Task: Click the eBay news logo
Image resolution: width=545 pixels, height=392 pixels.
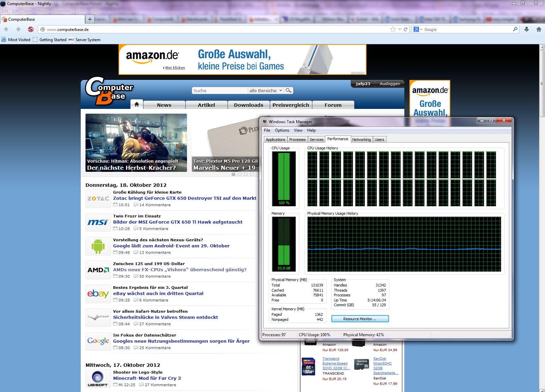Action: [98, 294]
